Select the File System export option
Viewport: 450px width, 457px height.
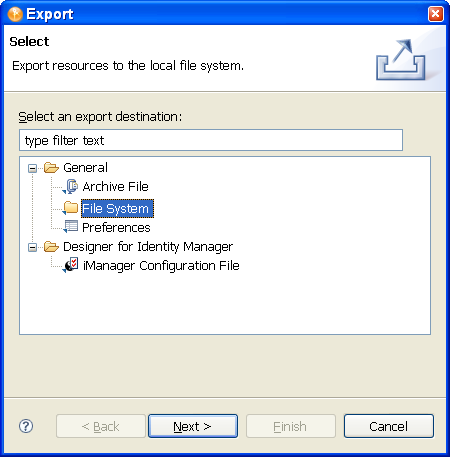point(117,208)
